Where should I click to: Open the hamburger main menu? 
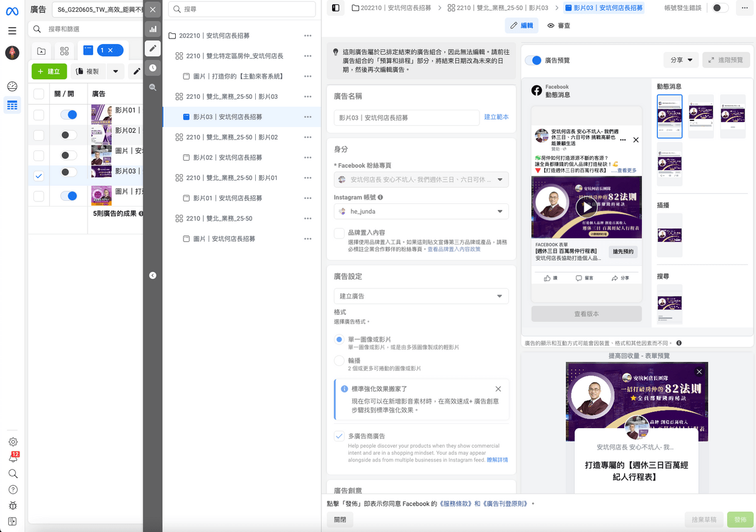[x=12, y=30]
